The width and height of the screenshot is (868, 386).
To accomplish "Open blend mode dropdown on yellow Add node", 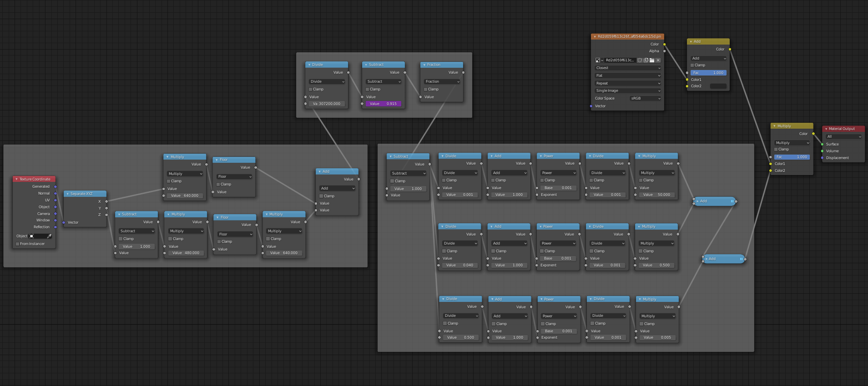I will coord(709,58).
